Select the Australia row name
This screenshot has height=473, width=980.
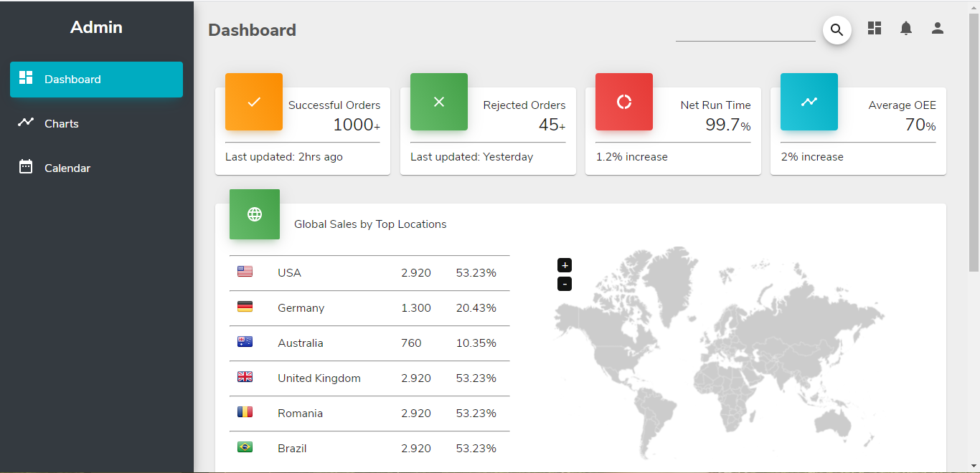pyautogui.click(x=300, y=343)
